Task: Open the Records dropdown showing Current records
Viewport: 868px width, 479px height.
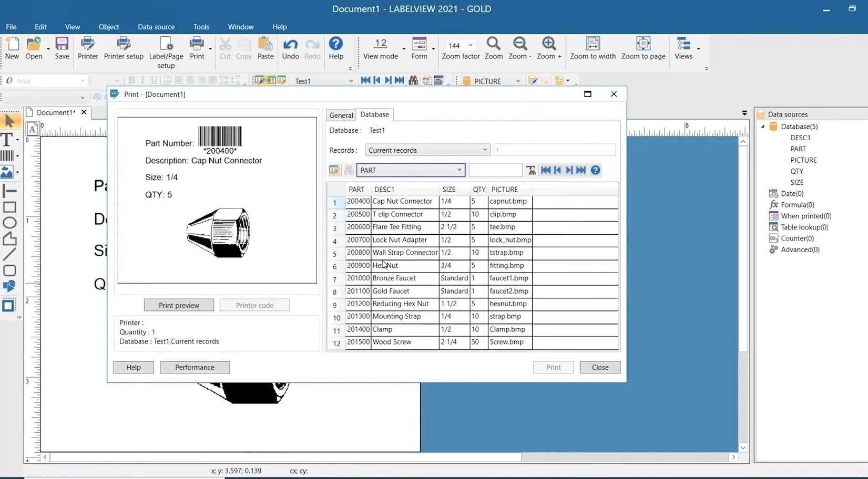Action: (x=427, y=150)
